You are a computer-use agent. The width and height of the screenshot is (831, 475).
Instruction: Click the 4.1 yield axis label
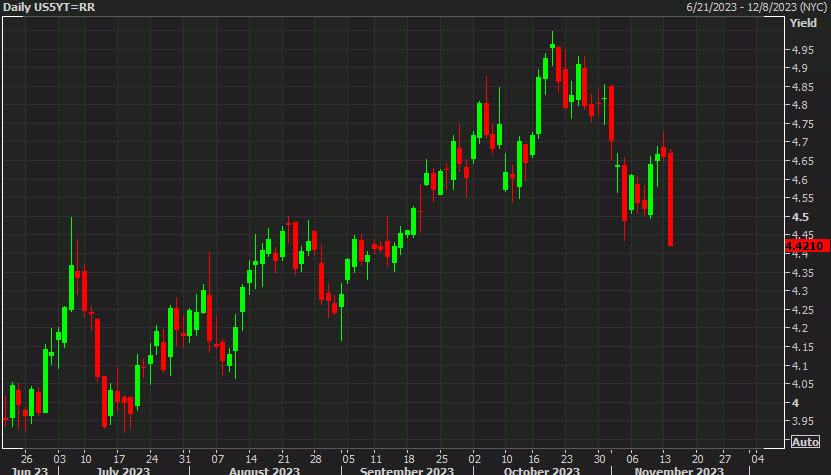coord(800,366)
